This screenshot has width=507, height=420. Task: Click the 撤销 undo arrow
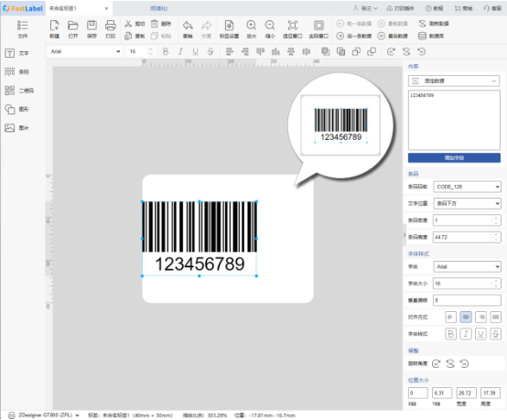tap(188, 26)
